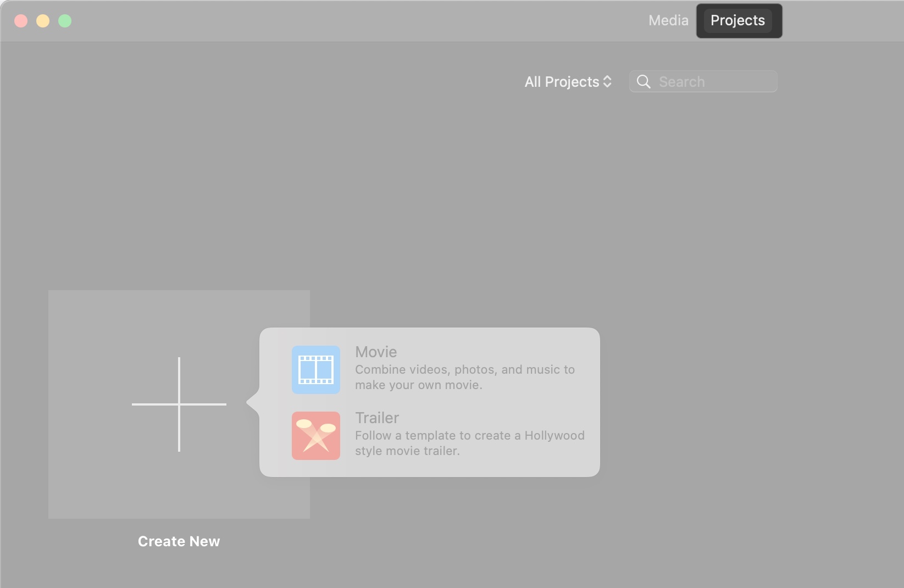The width and height of the screenshot is (904, 588).
Task: Select the Movie filmstrip icon
Action: pyautogui.click(x=316, y=369)
